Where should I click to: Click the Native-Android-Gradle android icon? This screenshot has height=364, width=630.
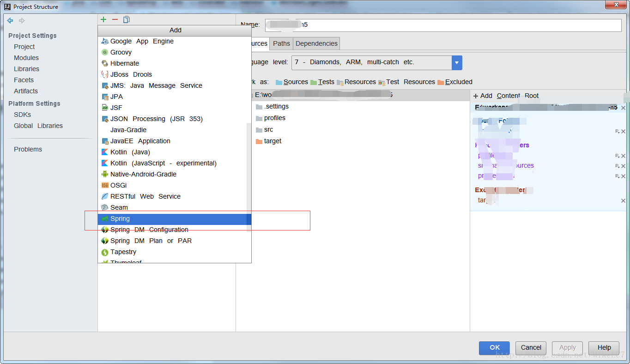tap(105, 174)
